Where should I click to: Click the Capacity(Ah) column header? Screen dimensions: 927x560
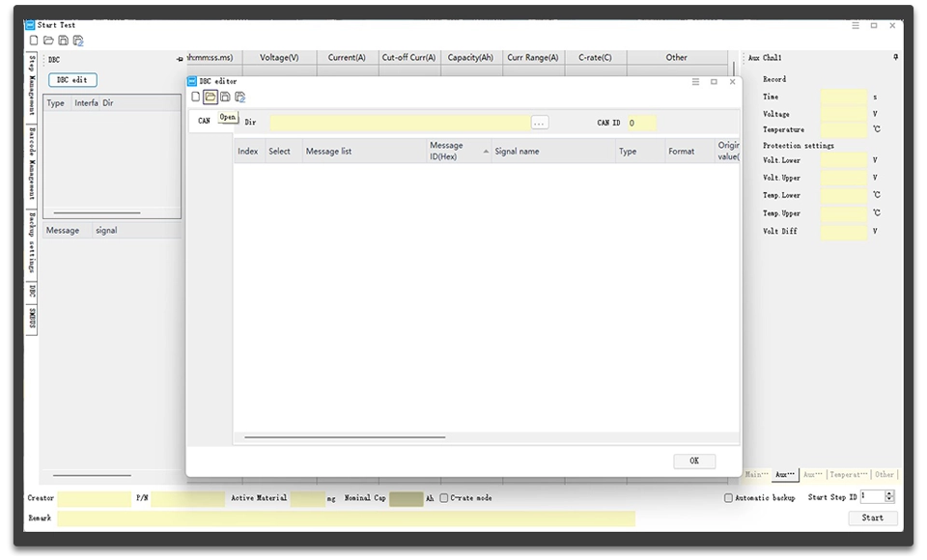pos(470,57)
